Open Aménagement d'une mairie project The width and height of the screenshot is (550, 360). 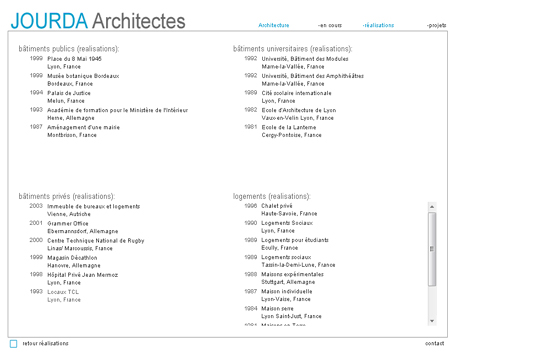(x=83, y=127)
